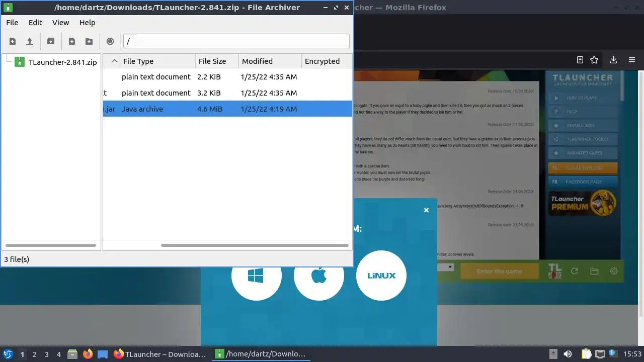Screen dimensions: 644x362
Task: Toggle Firefox reader view icon
Action: tap(580, 60)
